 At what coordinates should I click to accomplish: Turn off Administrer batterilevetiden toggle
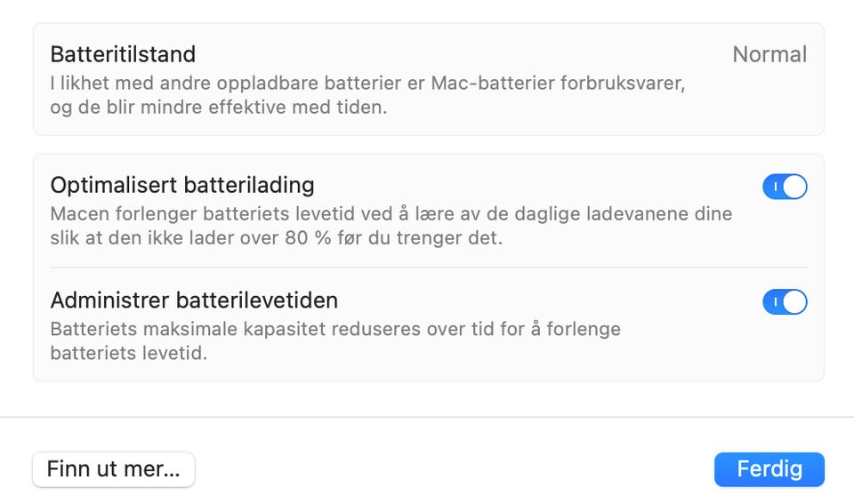coord(785,302)
